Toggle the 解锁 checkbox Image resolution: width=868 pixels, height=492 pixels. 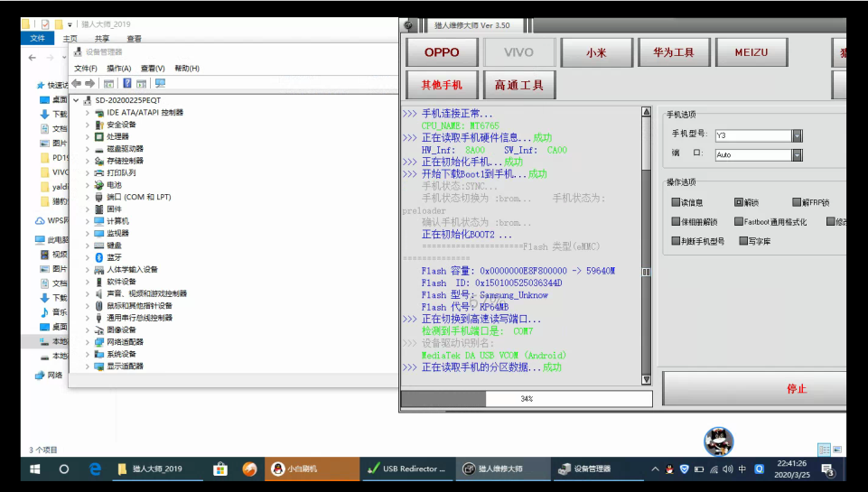click(739, 202)
